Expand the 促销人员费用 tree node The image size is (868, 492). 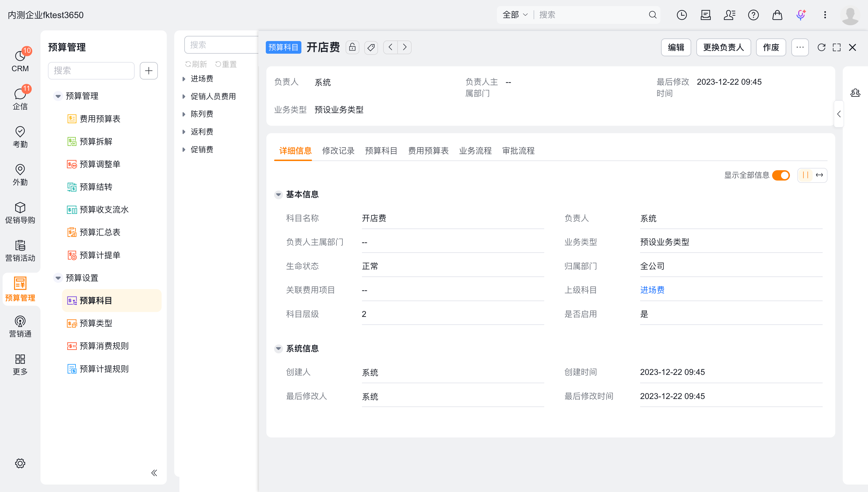[184, 97]
